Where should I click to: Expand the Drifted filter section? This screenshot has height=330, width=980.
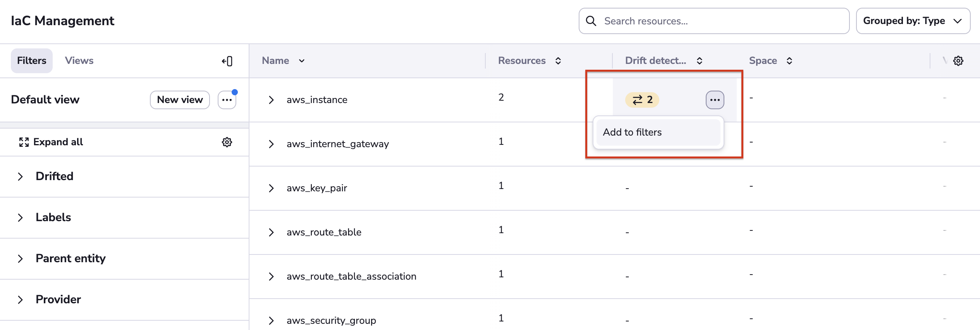tap(21, 177)
